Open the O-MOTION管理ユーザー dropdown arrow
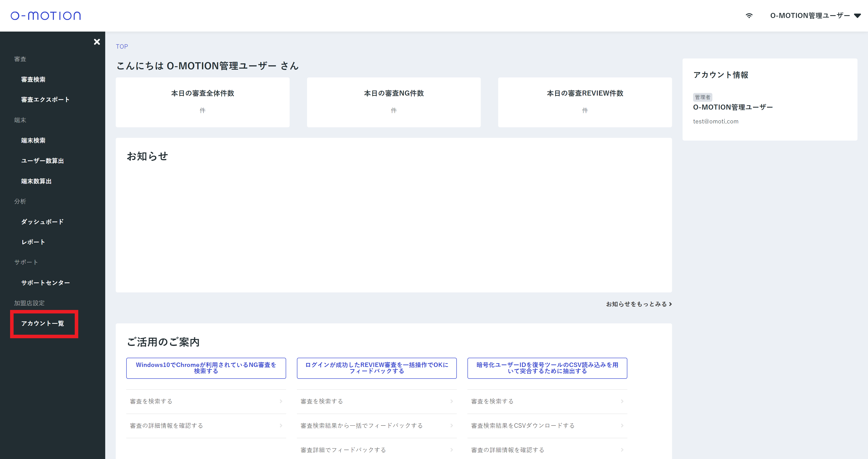Screen dimensions: 868x459 click(857, 16)
